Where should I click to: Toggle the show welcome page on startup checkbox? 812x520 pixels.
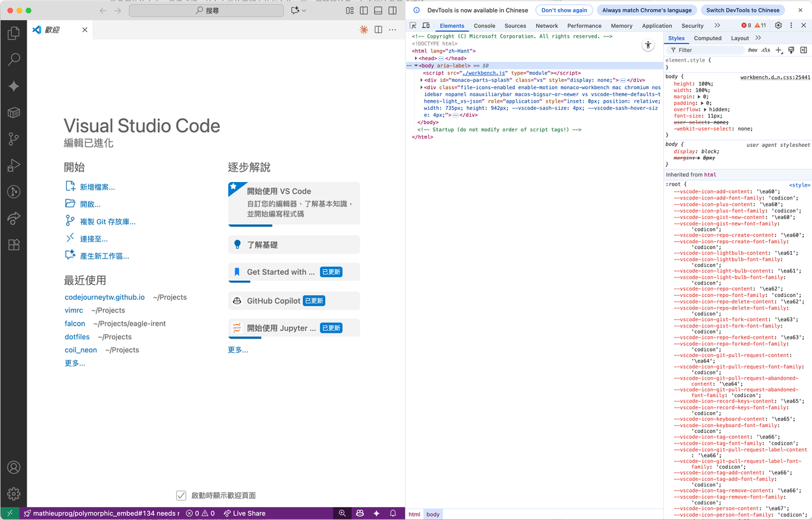pos(181,495)
